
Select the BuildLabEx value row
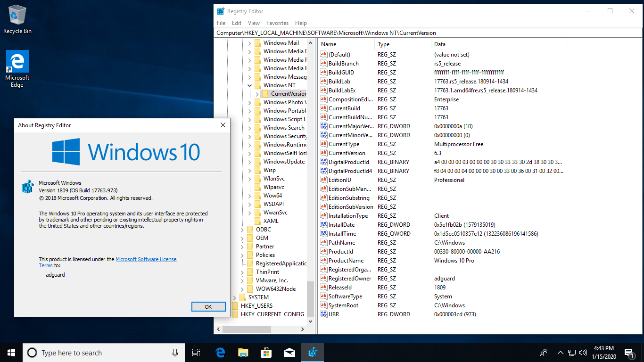(x=442, y=90)
